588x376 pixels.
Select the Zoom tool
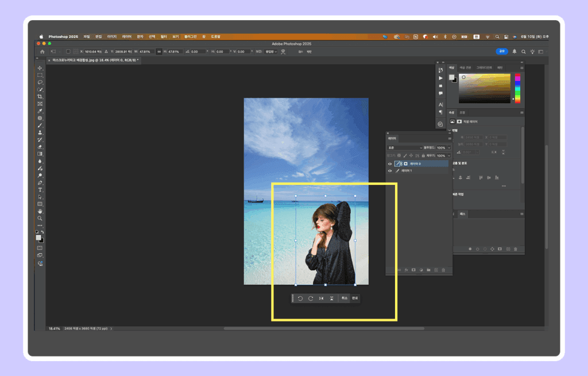[x=40, y=218]
